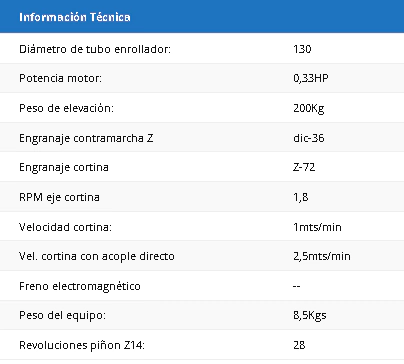
Task: Click the Información Técnica header
Action: 75,17
